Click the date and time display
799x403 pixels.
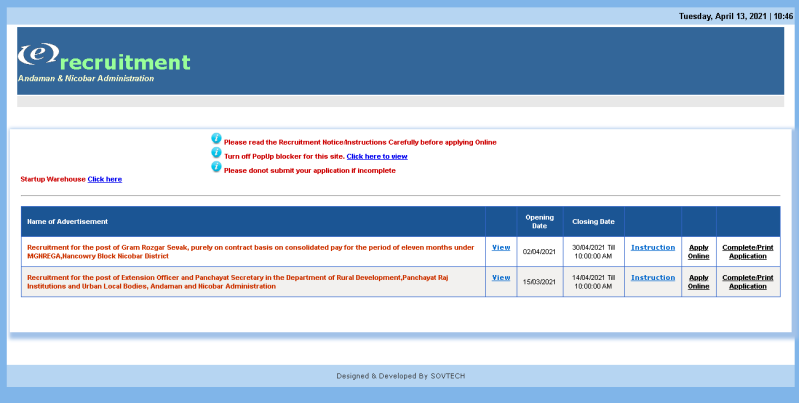(x=735, y=16)
